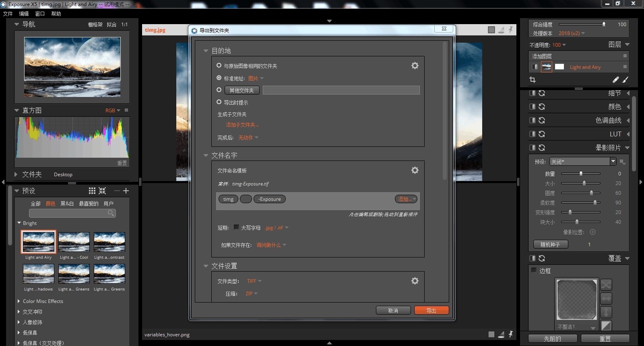Screen dimensions: 644x346
Task: Open TIFF file type dropdown
Action: [254, 281]
